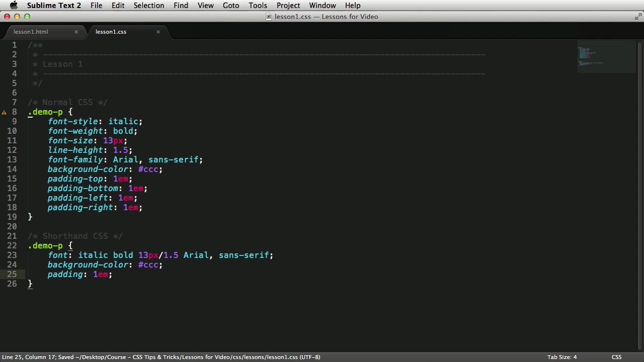Screen dimensions: 644x362
Task: Click the font-weight property
Action: click(75, 131)
